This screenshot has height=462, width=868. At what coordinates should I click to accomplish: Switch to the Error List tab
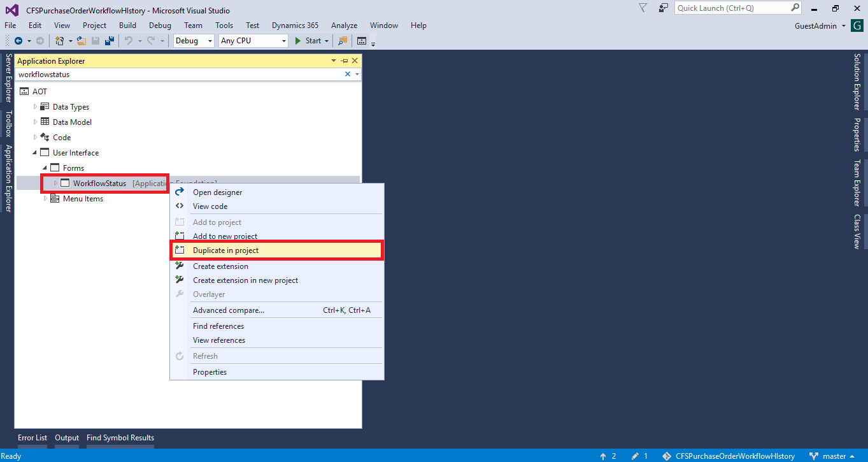click(32, 438)
